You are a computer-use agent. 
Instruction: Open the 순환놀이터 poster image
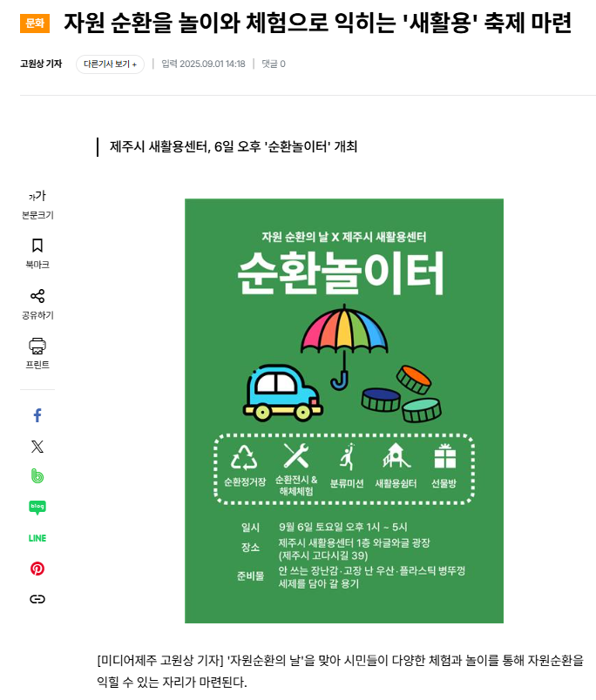coord(344,411)
